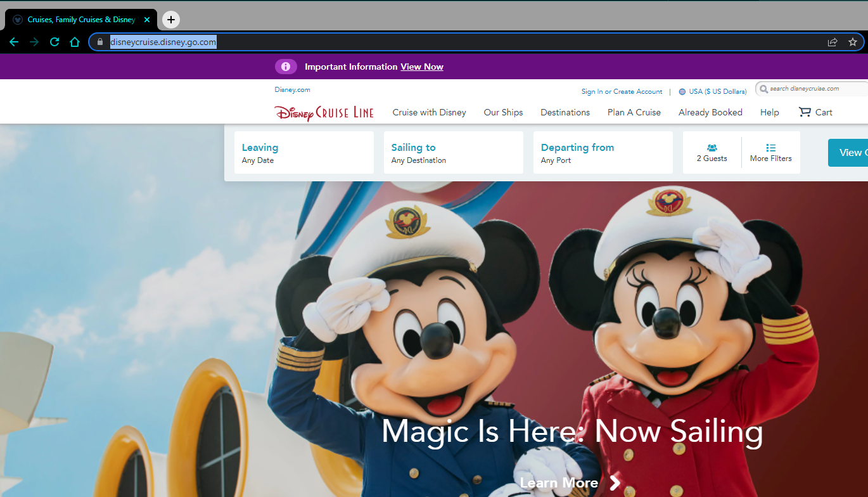Close the Cruises, Family Cruises tab
This screenshot has width=868, height=497.
pos(147,20)
